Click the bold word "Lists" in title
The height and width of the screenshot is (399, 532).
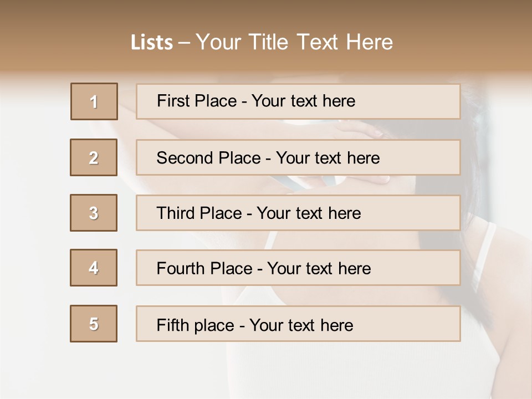coord(151,42)
